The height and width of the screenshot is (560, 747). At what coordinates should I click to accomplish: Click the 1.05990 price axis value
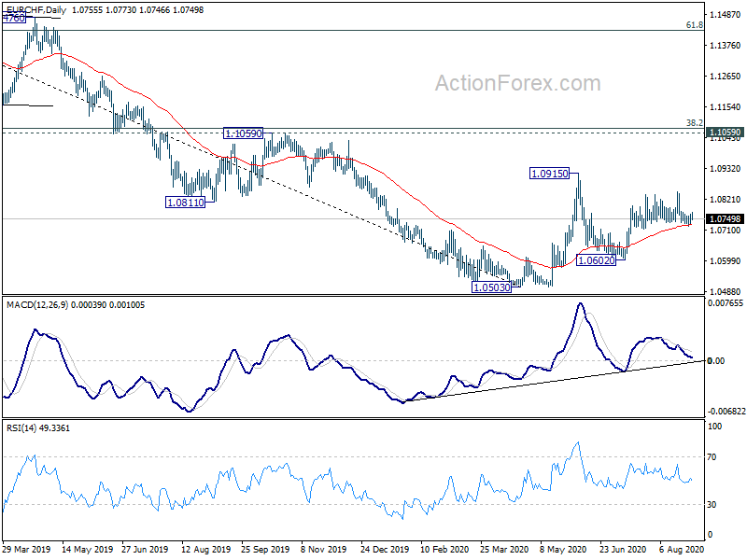pos(726,261)
